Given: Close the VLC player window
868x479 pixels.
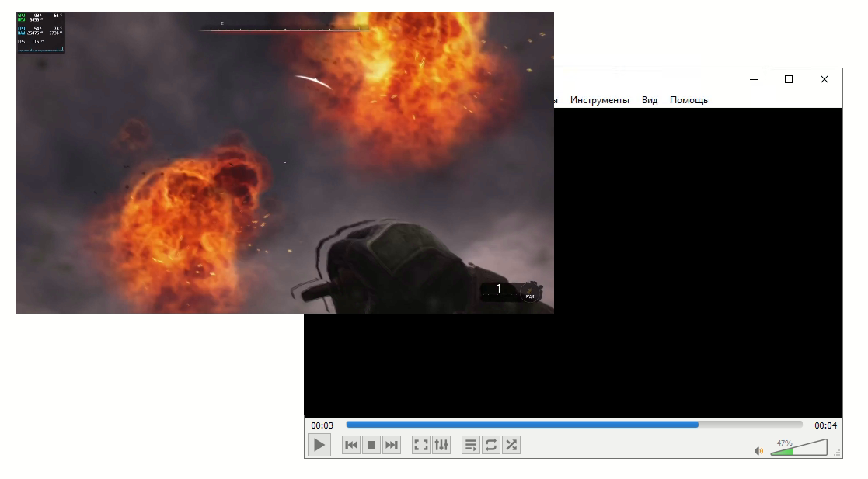Looking at the screenshot, I should [x=824, y=80].
